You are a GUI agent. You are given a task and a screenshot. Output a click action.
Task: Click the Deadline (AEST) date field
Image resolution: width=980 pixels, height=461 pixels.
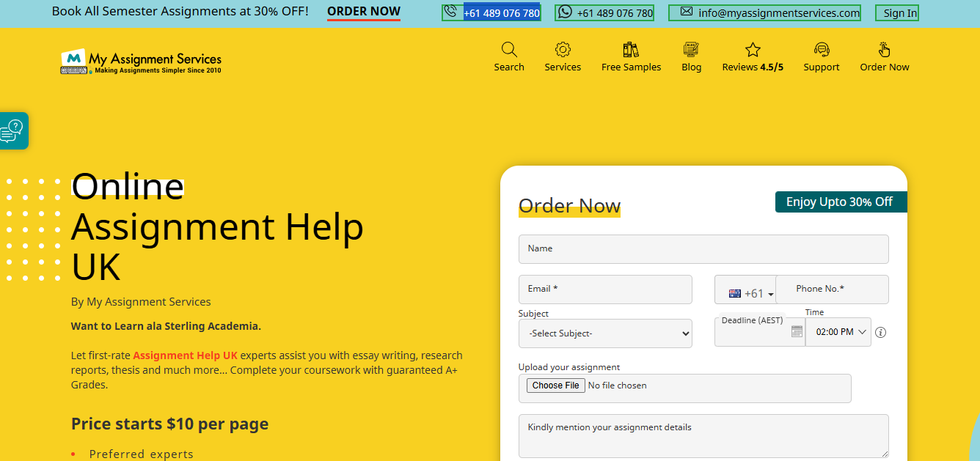760,332
